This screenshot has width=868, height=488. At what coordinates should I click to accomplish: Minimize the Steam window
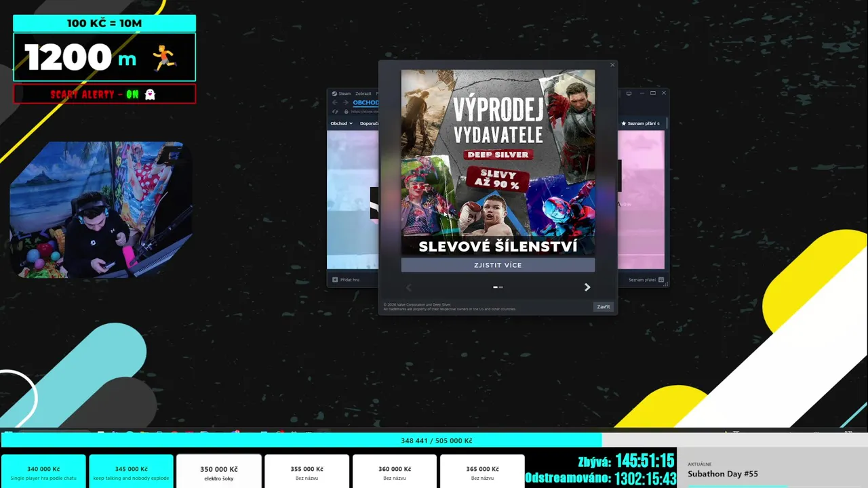click(642, 93)
